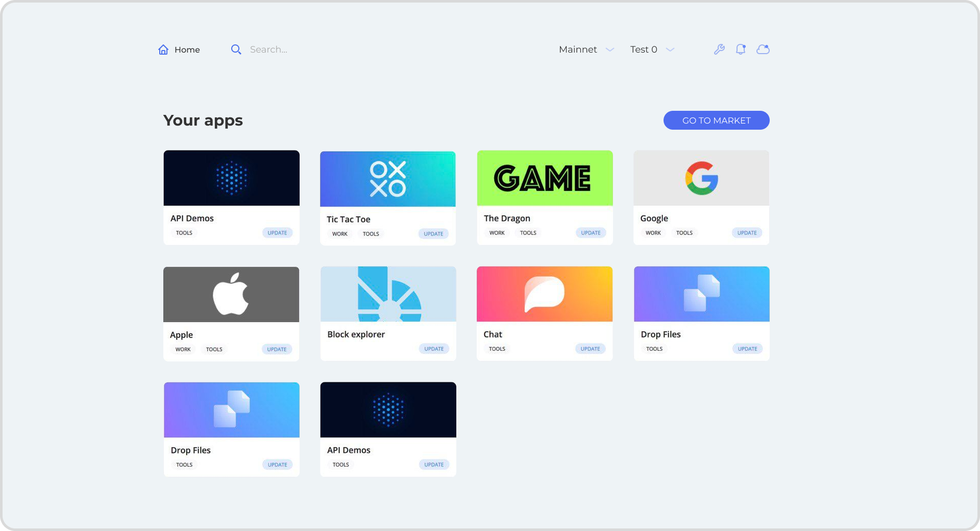
Task: Open the Apple logo thumbnail
Action: (x=231, y=294)
